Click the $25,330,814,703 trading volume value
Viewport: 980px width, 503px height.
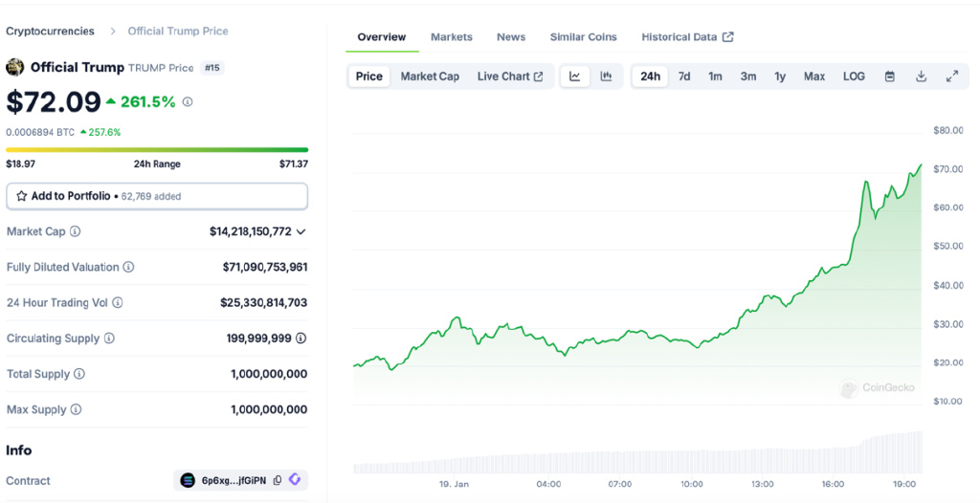[x=264, y=302]
